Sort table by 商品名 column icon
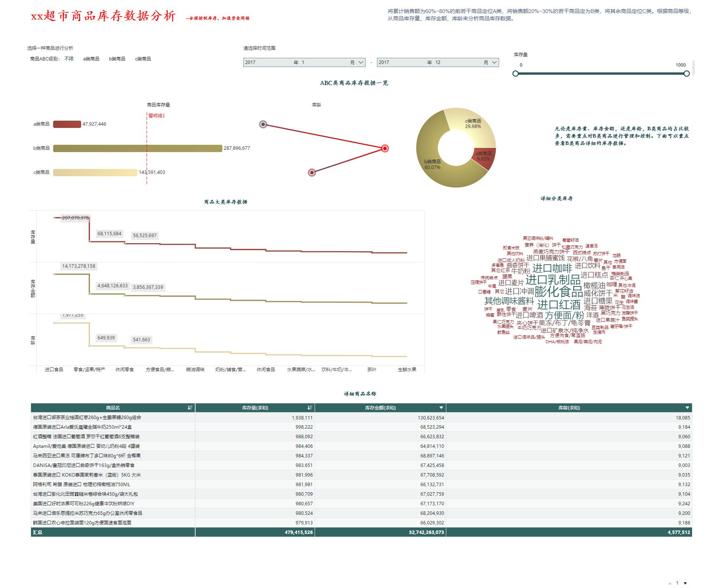The image size is (728, 588). 190,408
